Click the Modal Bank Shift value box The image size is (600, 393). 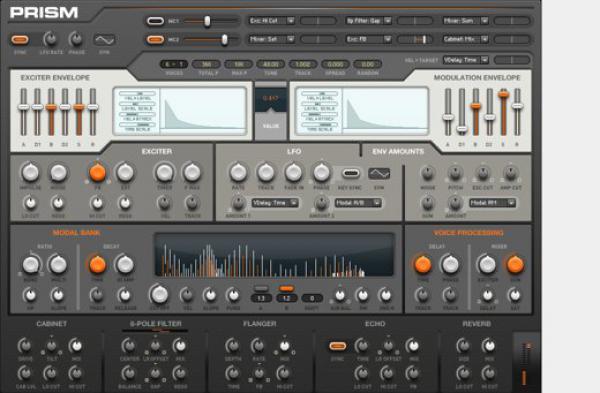coord(312,298)
